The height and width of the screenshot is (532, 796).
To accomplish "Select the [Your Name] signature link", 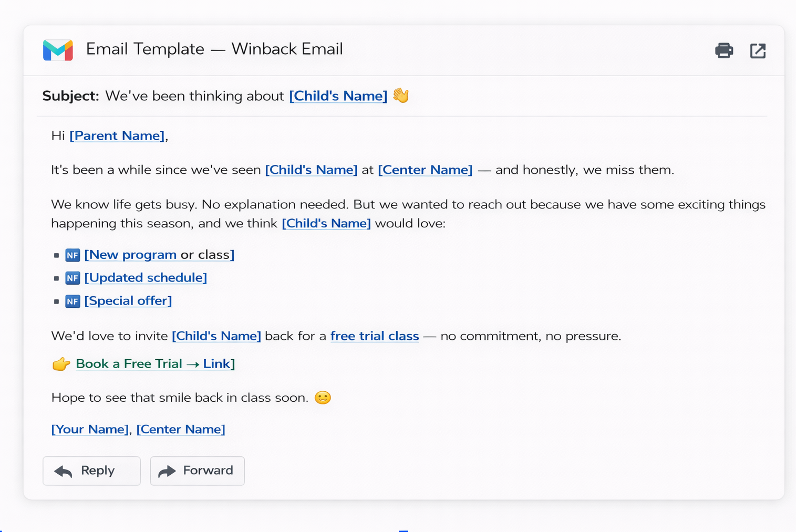I will point(89,429).
